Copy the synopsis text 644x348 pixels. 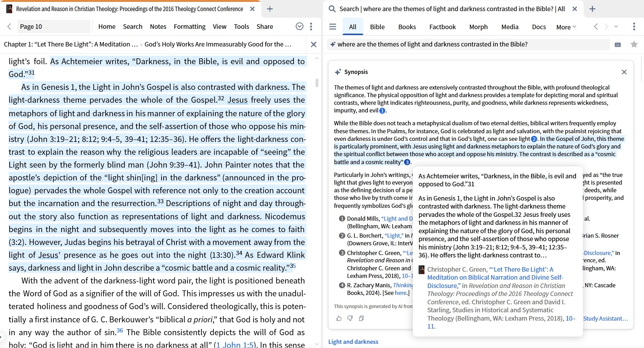361,318
